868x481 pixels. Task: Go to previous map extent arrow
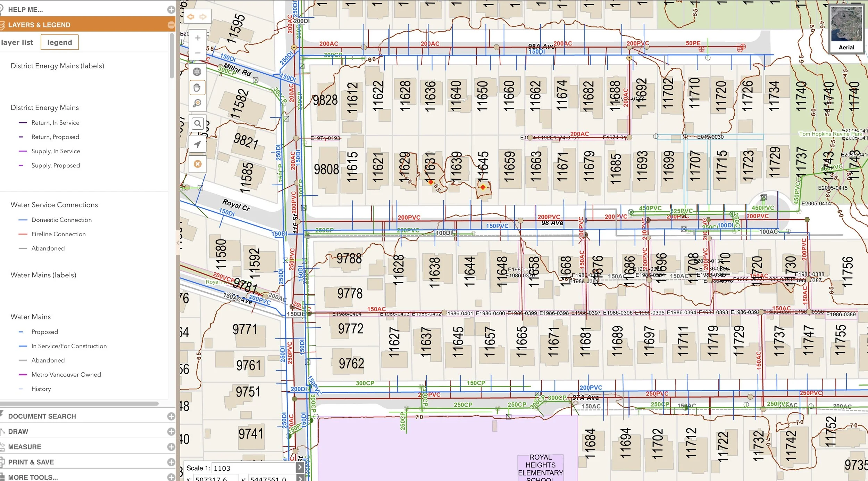(191, 17)
